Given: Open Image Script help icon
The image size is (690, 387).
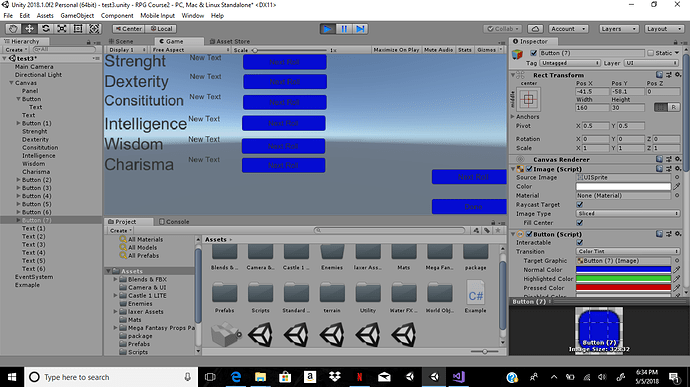Looking at the screenshot, I should (659, 169).
